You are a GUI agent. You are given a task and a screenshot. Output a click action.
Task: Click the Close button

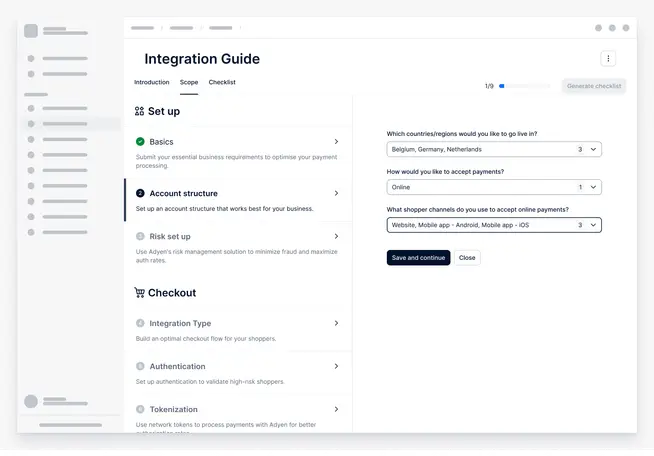(x=467, y=257)
